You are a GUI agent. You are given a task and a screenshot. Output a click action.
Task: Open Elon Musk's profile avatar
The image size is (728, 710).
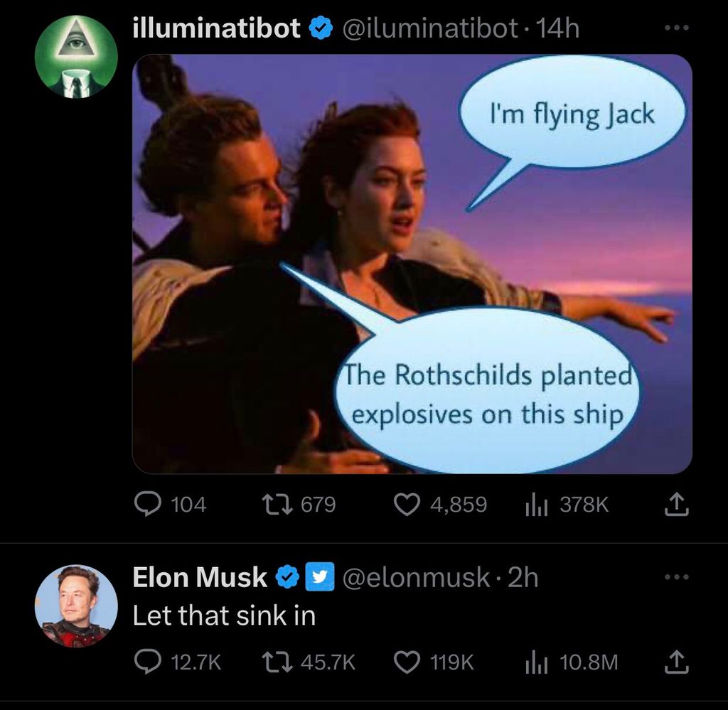coord(75,606)
